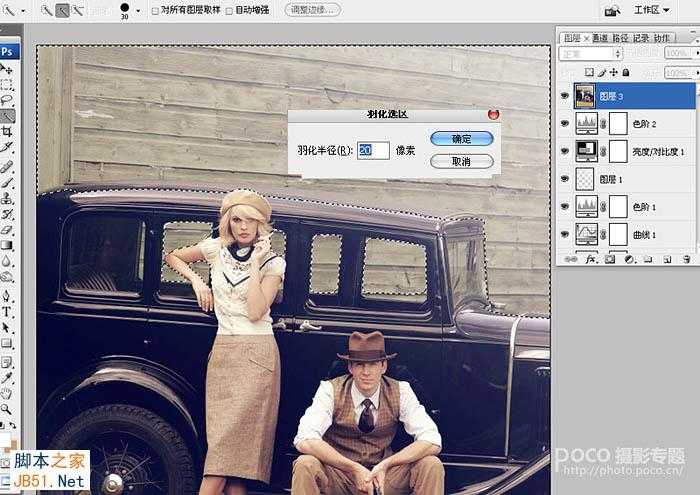Image resolution: width=700 pixels, height=495 pixels.
Task: Hide 图层 3 layer via eye icon
Action: point(565,96)
